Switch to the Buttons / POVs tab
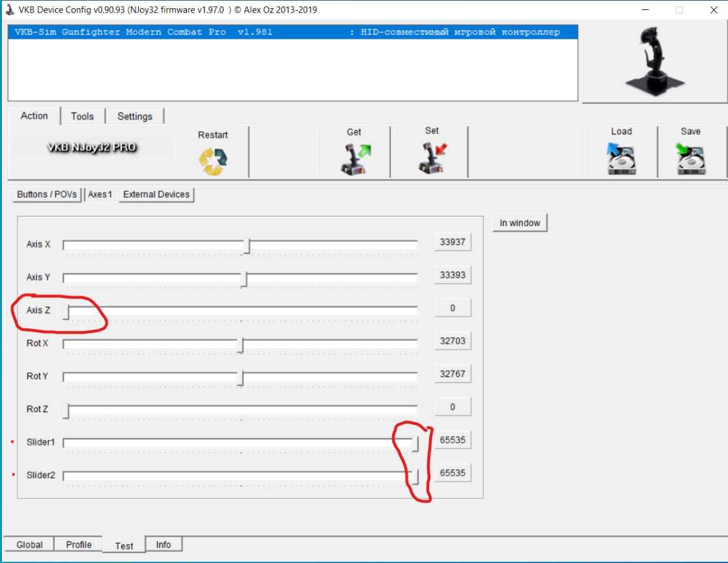 [x=47, y=194]
